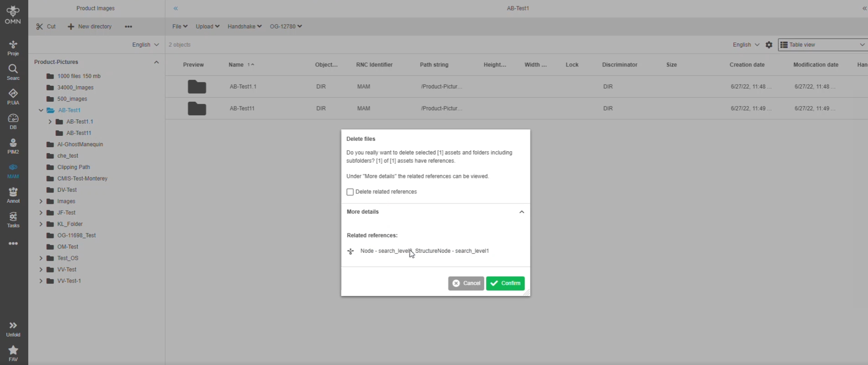Screen dimensions: 868x365
Task: Expand the Images folder in tree
Action: click(x=41, y=201)
